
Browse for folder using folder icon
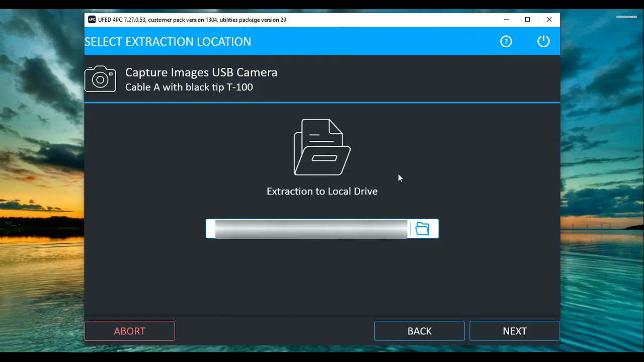point(423,229)
